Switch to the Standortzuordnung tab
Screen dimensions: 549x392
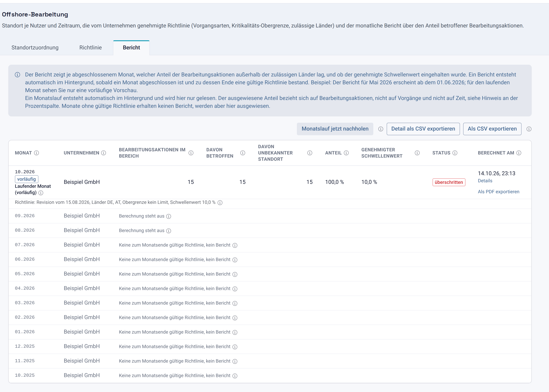pos(35,48)
